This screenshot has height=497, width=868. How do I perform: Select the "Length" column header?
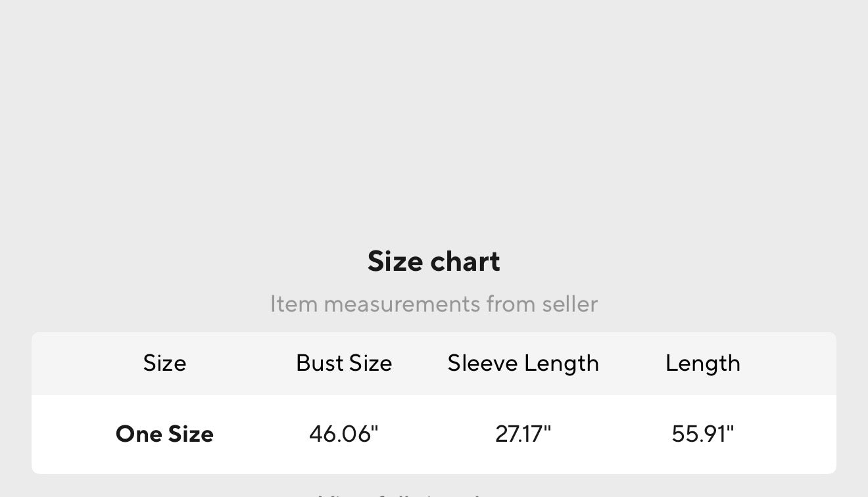click(x=702, y=363)
